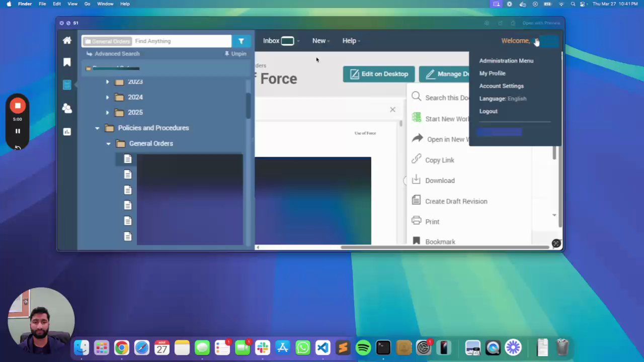Click the Bookmark action
This screenshot has width=644, height=362.
433,242
